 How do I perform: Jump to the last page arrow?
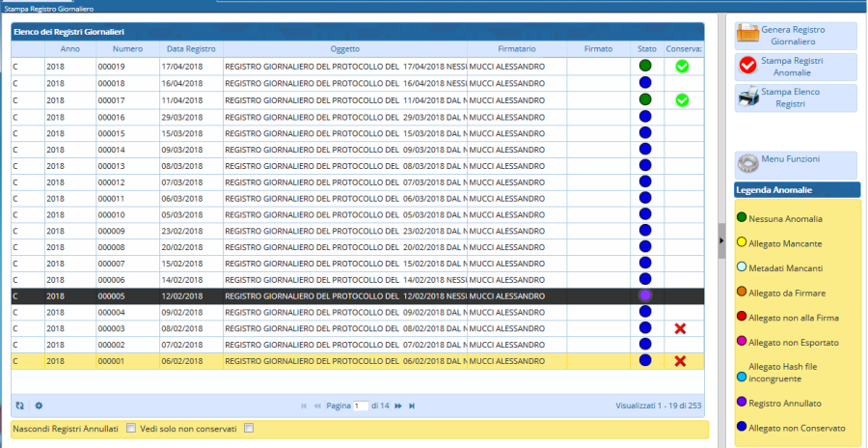pyautogui.click(x=412, y=406)
